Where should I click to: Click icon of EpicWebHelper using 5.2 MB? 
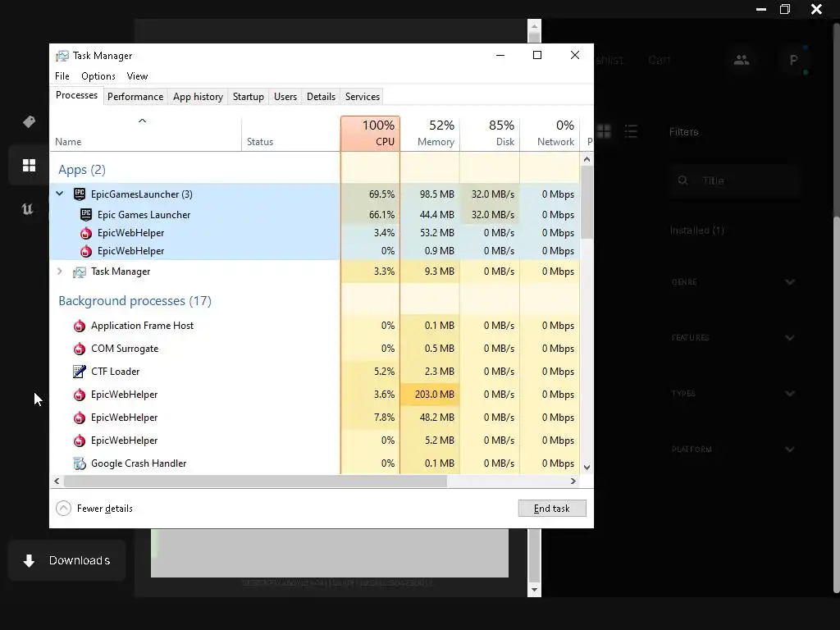point(80,441)
